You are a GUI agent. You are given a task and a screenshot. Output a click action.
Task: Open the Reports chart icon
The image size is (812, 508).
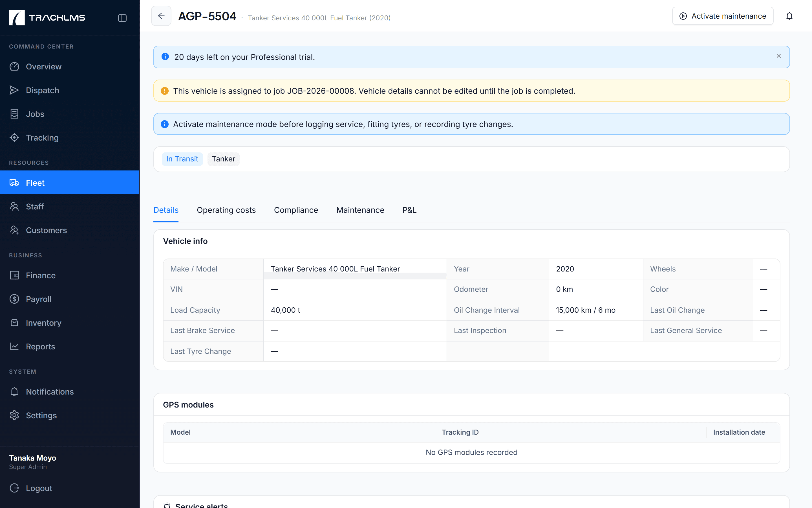[14, 346]
